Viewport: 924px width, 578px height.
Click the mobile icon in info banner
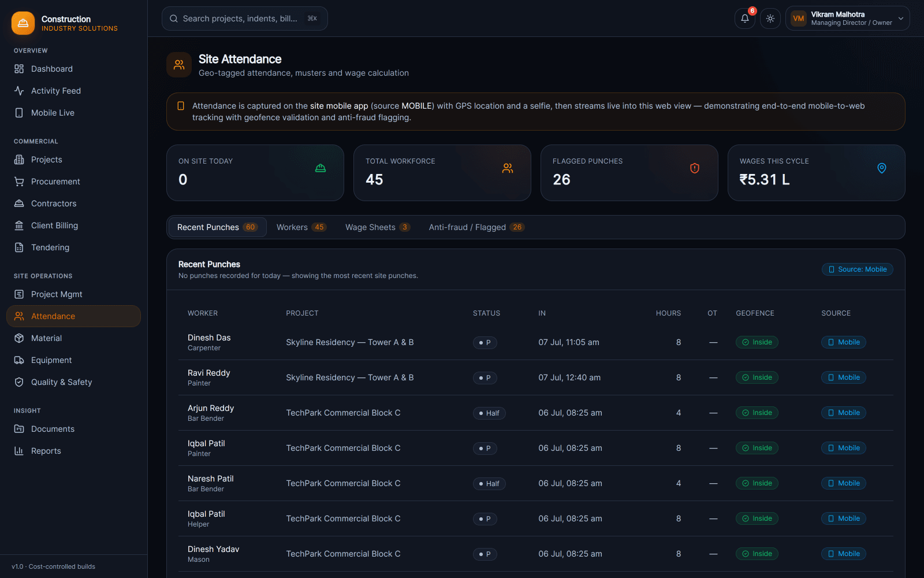point(181,106)
